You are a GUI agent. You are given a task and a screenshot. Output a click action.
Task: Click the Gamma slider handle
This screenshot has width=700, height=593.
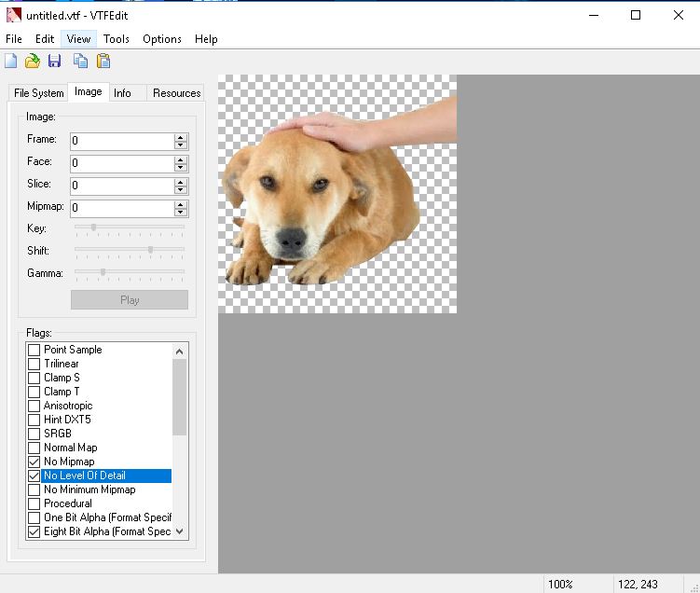pos(103,272)
